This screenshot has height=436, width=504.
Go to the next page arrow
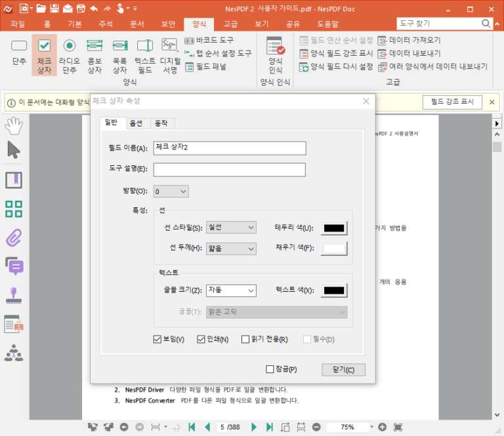(253, 427)
